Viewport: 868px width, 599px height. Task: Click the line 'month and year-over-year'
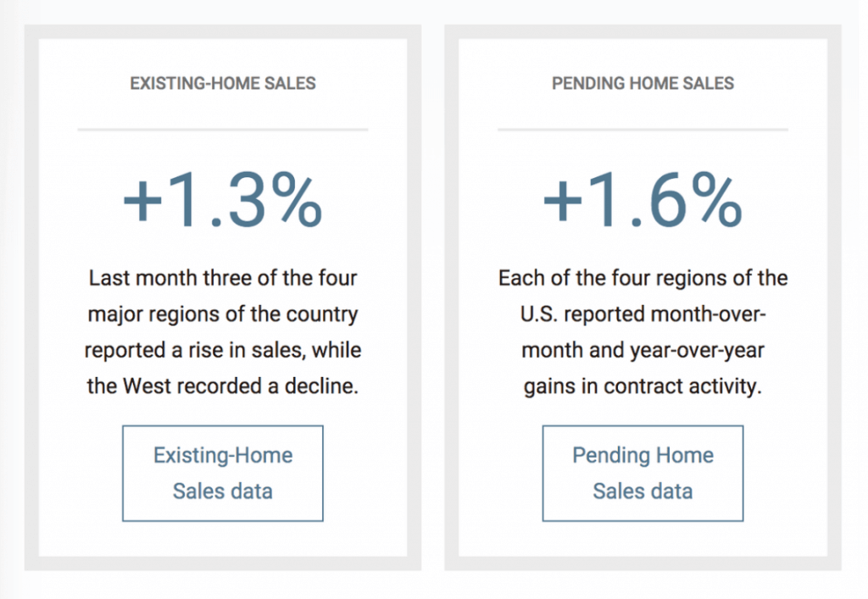click(643, 350)
